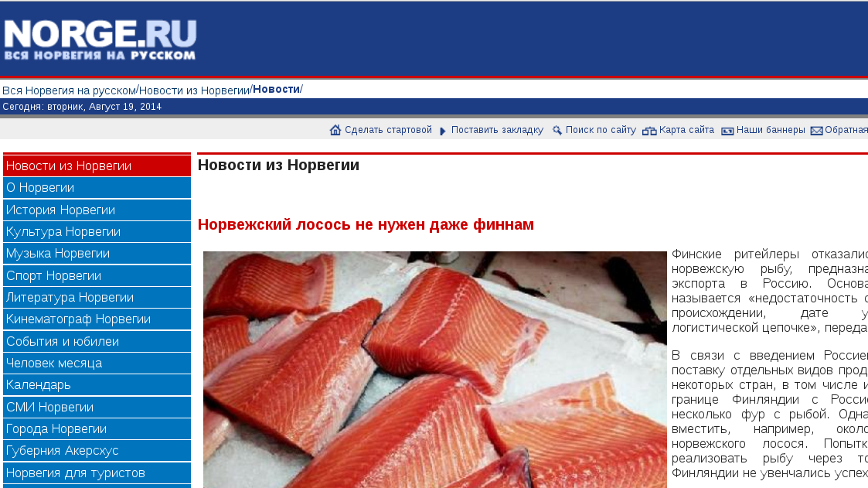Open Кинематограф Норвегии section
Image resolution: width=868 pixels, height=488 pixels.
point(97,319)
